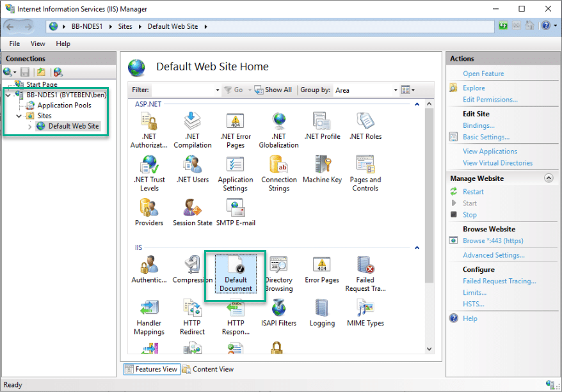This screenshot has height=392, width=562.
Task: Open the .NET Authorization feature
Action: (149, 130)
